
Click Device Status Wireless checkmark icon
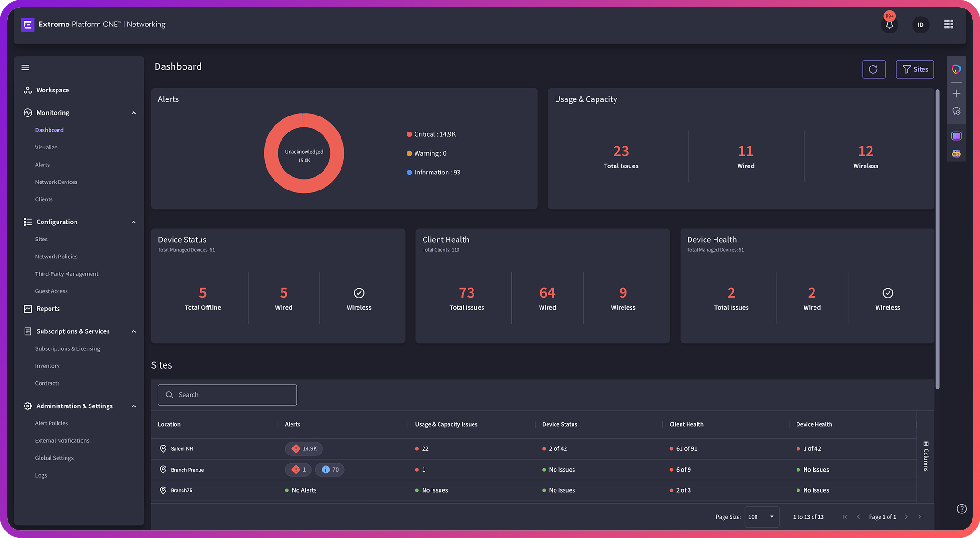click(x=359, y=293)
